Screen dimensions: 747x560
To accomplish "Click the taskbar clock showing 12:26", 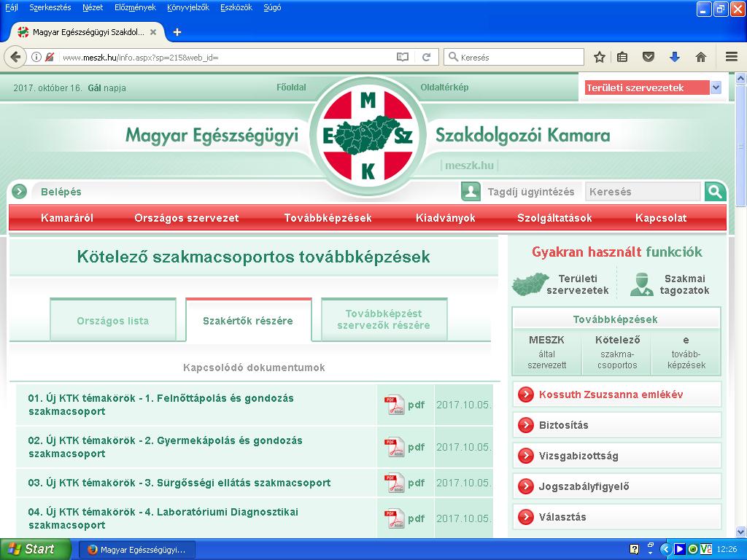I will click(727, 550).
